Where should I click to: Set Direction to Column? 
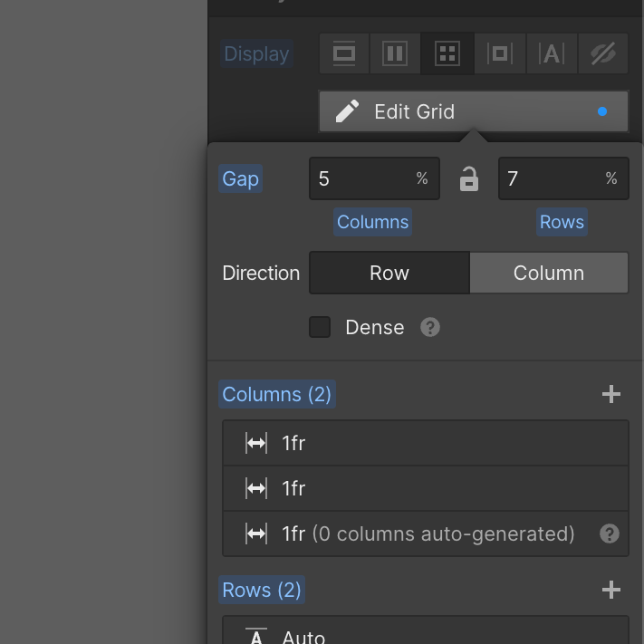[x=549, y=274]
